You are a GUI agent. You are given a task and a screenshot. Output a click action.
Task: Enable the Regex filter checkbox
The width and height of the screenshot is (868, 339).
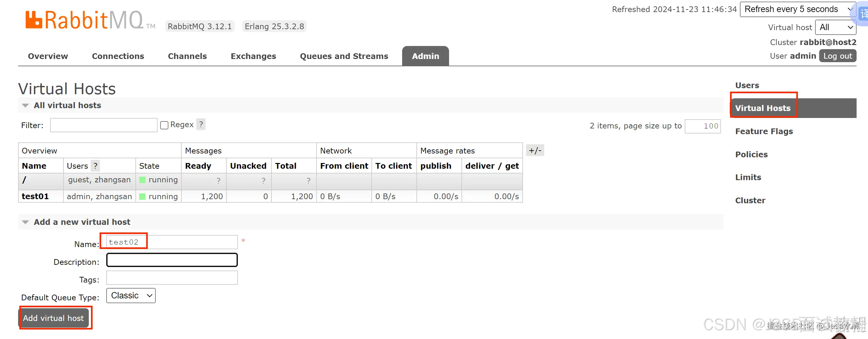click(x=164, y=125)
